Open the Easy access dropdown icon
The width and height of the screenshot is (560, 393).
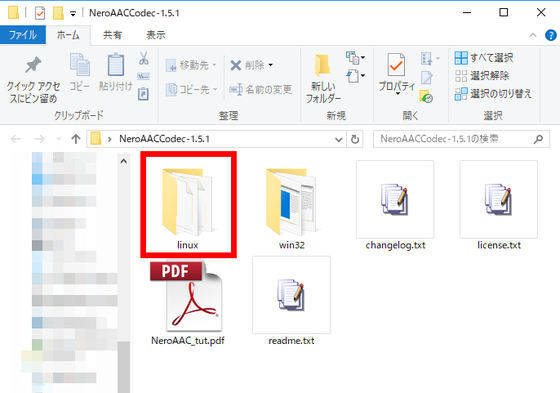click(355, 76)
